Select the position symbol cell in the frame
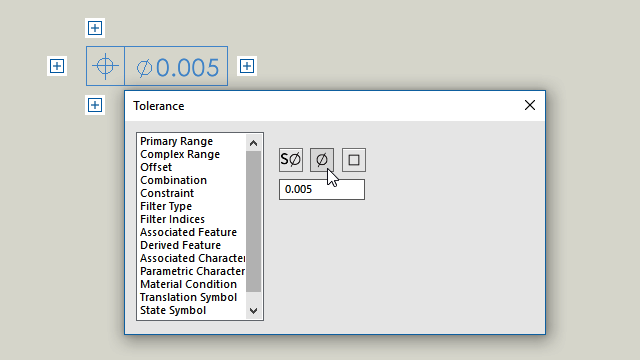The height and width of the screenshot is (360, 640). [x=105, y=66]
